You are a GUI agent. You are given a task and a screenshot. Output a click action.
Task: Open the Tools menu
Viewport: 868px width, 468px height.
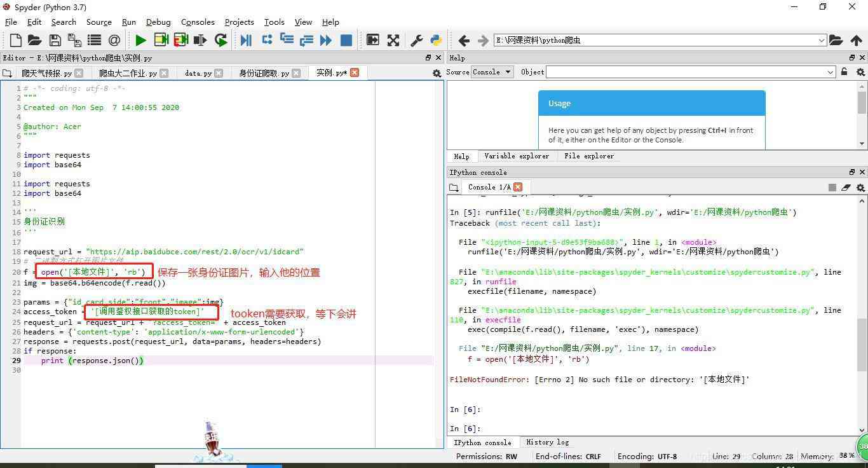tap(274, 22)
